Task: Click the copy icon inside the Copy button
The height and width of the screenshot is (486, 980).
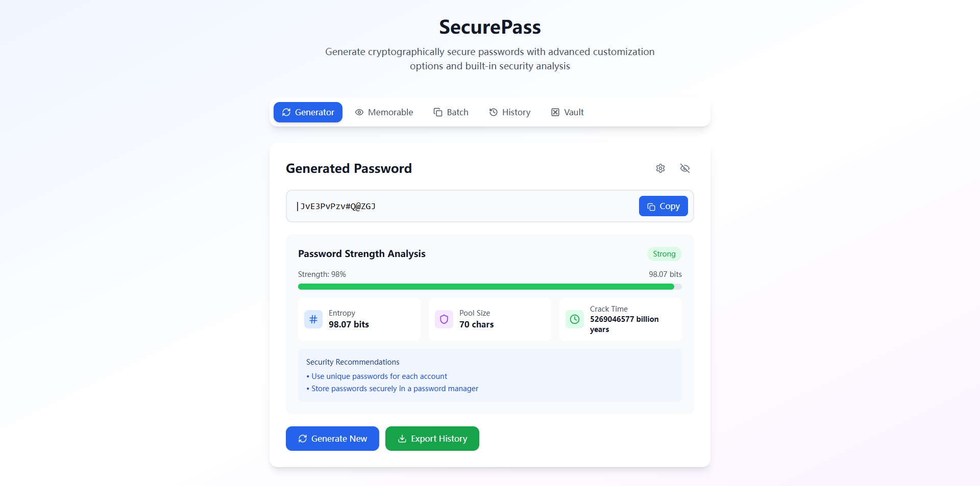Action: tap(650, 207)
